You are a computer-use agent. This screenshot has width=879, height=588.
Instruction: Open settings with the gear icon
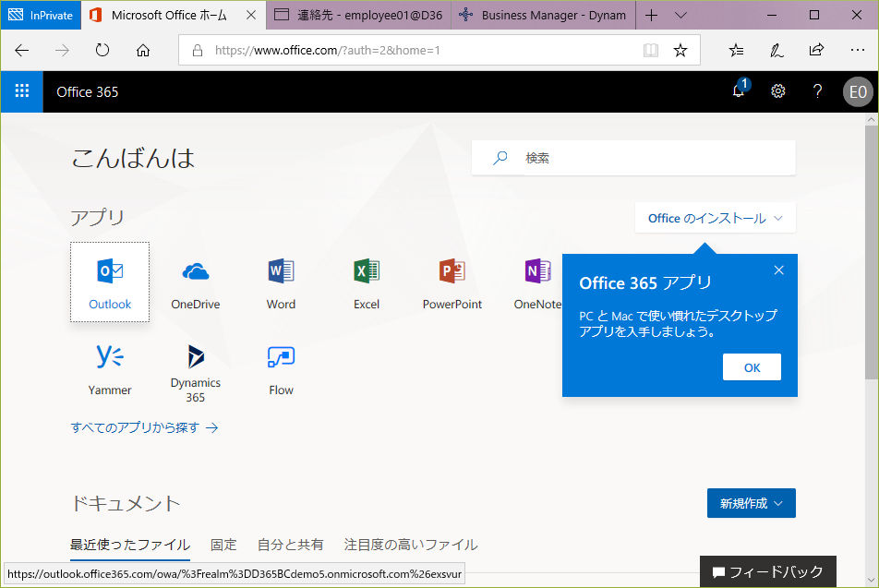pos(778,91)
